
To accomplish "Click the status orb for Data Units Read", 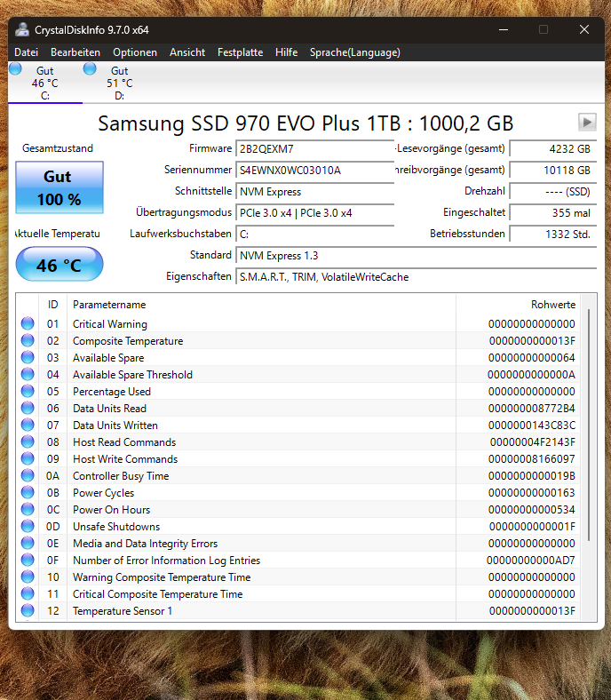I will pyautogui.click(x=28, y=408).
